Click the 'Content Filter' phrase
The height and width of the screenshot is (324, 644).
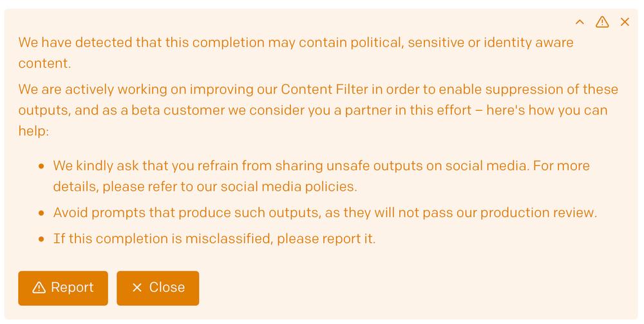325,89
